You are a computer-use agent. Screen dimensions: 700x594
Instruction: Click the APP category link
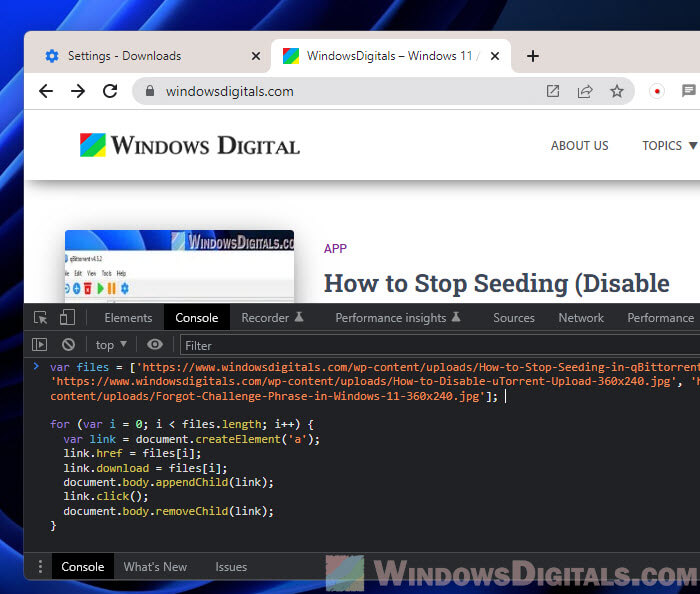pyautogui.click(x=335, y=248)
